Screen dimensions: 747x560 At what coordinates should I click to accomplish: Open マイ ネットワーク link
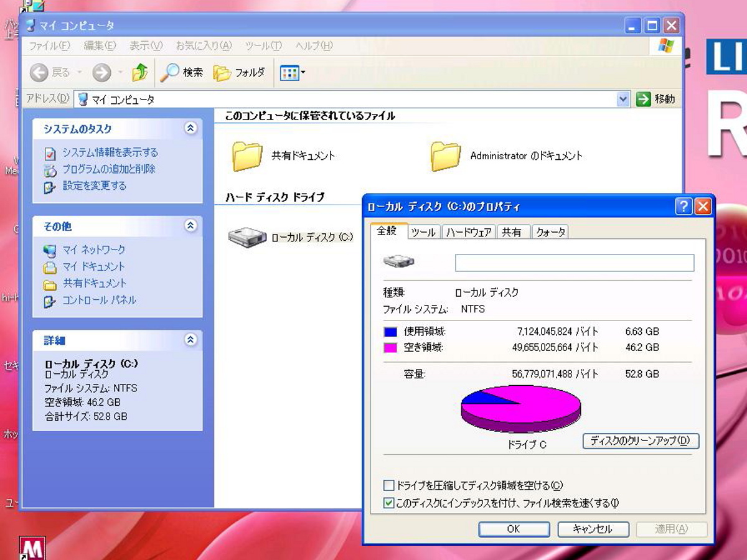tap(93, 250)
